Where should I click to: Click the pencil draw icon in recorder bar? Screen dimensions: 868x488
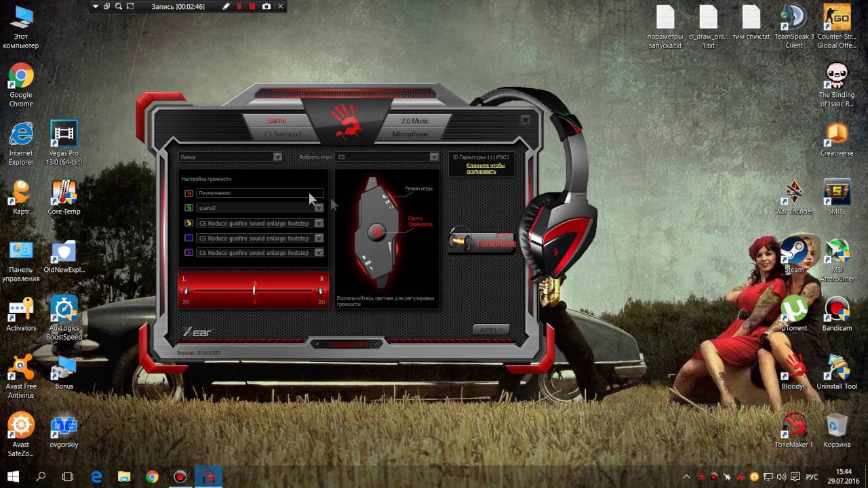[x=226, y=6]
